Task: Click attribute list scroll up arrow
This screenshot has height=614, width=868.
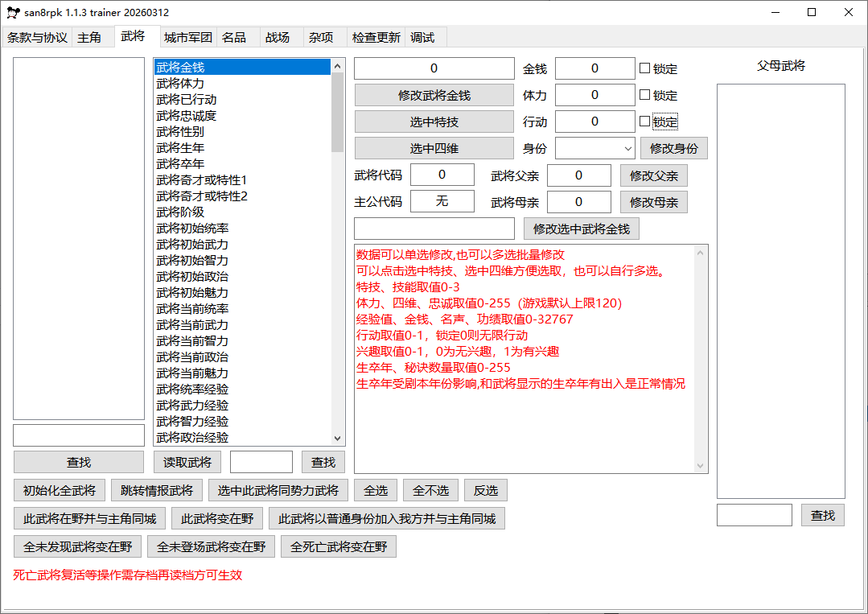Action: click(x=338, y=66)
